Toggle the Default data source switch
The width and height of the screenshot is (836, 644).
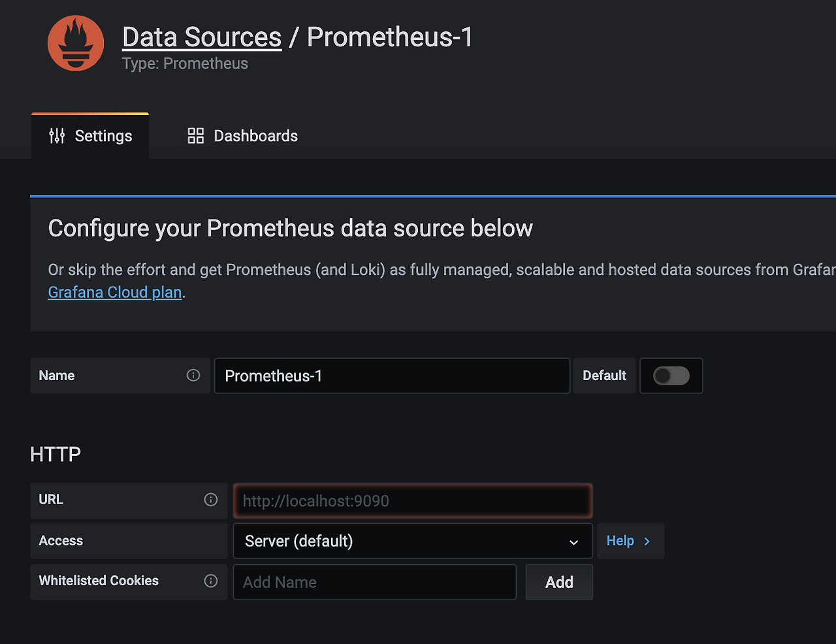(x=671, y=376)
